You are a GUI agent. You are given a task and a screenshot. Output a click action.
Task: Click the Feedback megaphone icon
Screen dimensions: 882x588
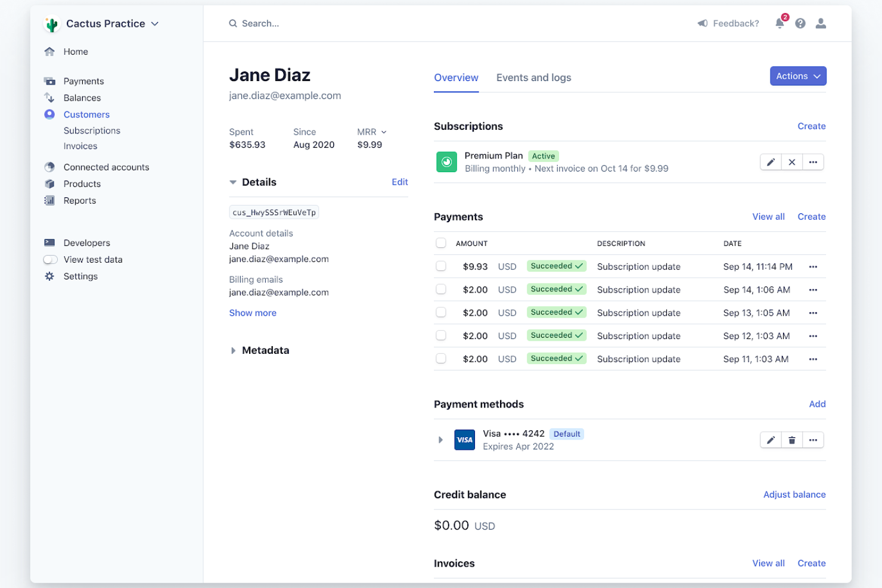pyautogui.click(x=703, y=23)
